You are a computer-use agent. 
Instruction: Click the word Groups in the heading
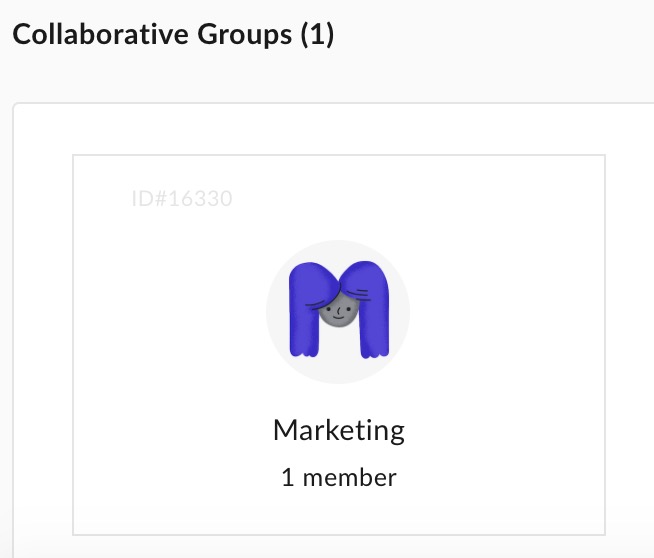coord(244,35)
